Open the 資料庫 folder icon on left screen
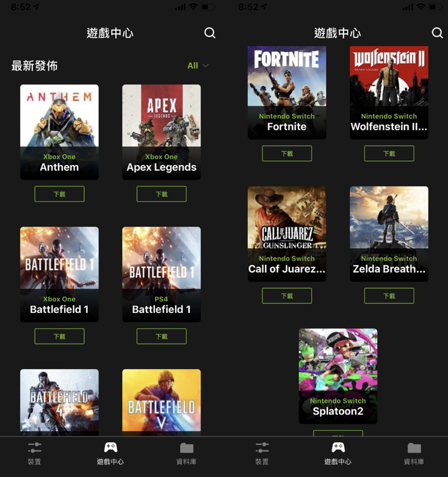Viewport: 448px width, 477px height. [187, 448]
